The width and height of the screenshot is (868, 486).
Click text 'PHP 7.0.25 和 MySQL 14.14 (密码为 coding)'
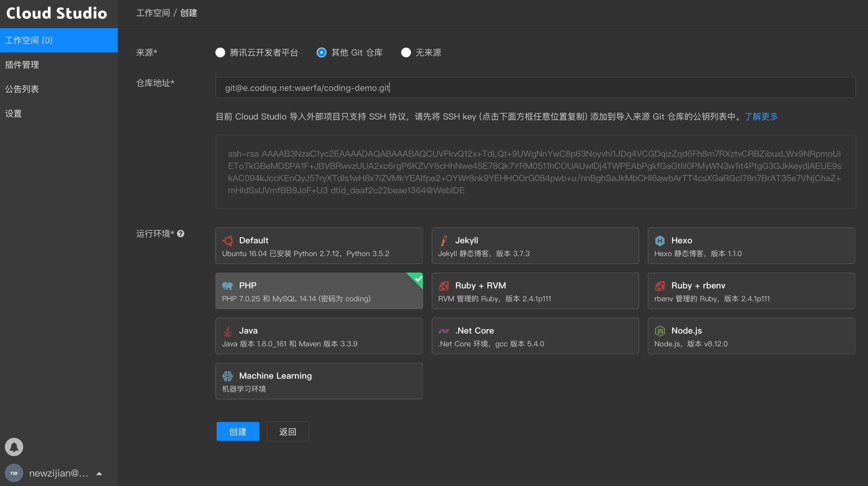pyautogui.click(x=296, y=299)
